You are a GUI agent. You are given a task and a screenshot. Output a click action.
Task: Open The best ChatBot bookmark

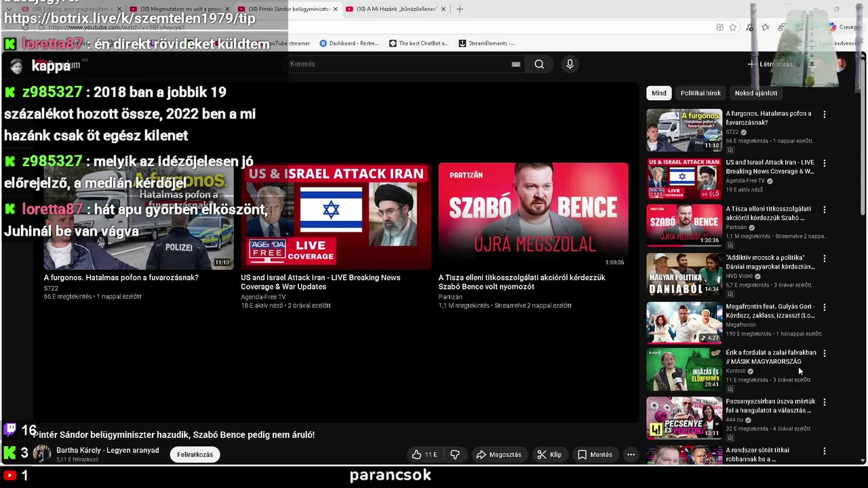pos(418,43)
